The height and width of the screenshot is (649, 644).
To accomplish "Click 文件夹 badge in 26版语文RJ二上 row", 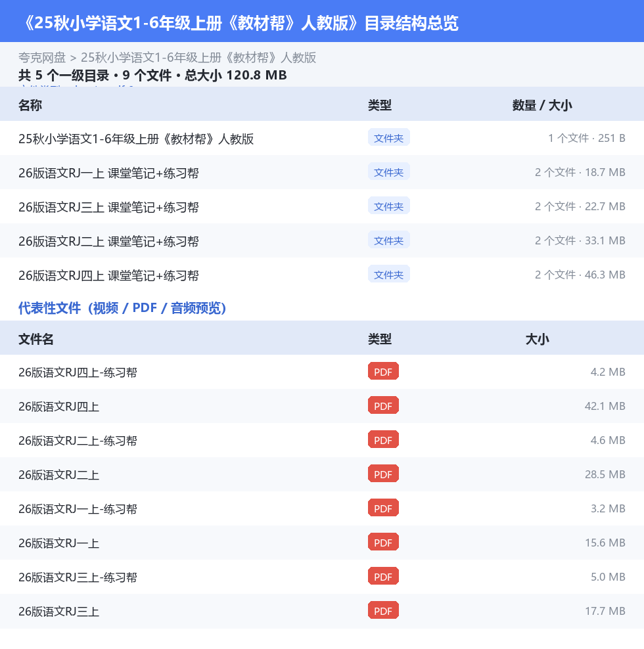I will 389,240.
